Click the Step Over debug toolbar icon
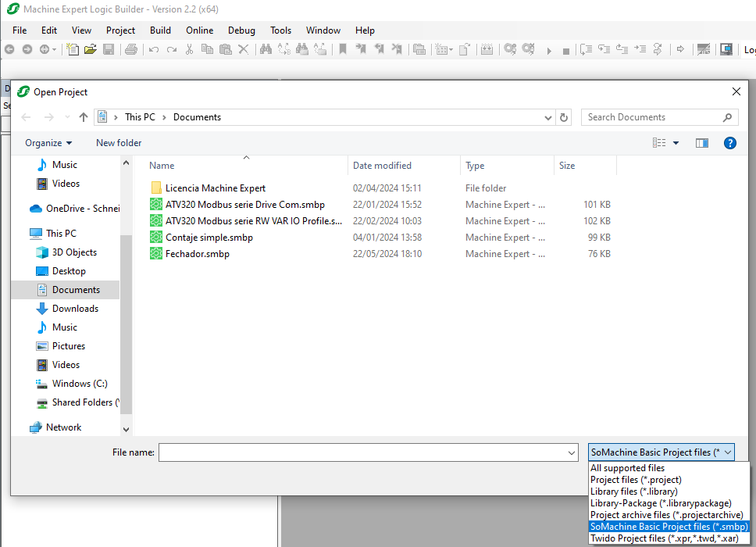756x547 pixels. click(586, 49)
